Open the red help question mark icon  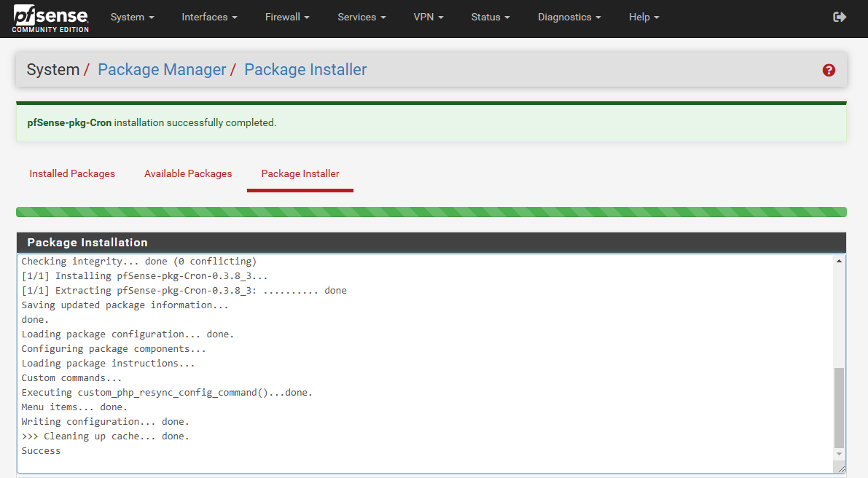pyautogui.click(x=829, y=70)
